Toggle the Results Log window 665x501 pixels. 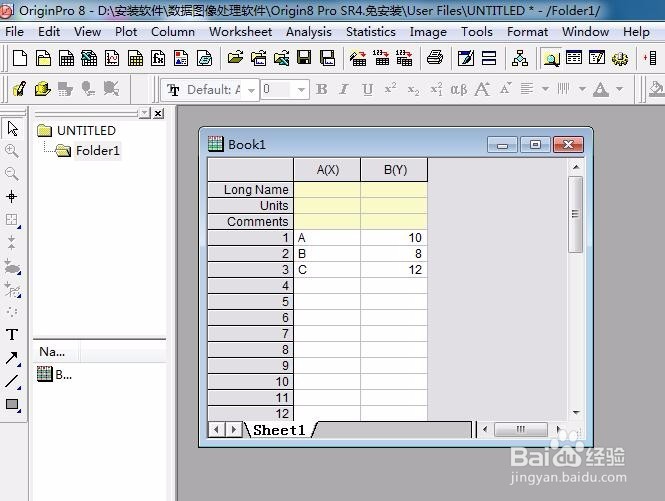coord(574,57)
